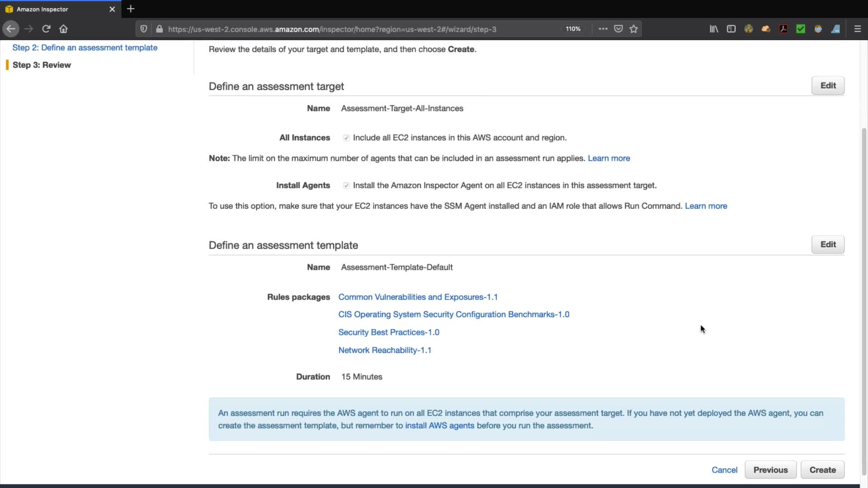
Task: Go to Step 2: Define an assessment template
Action: [x=85, y=47]
